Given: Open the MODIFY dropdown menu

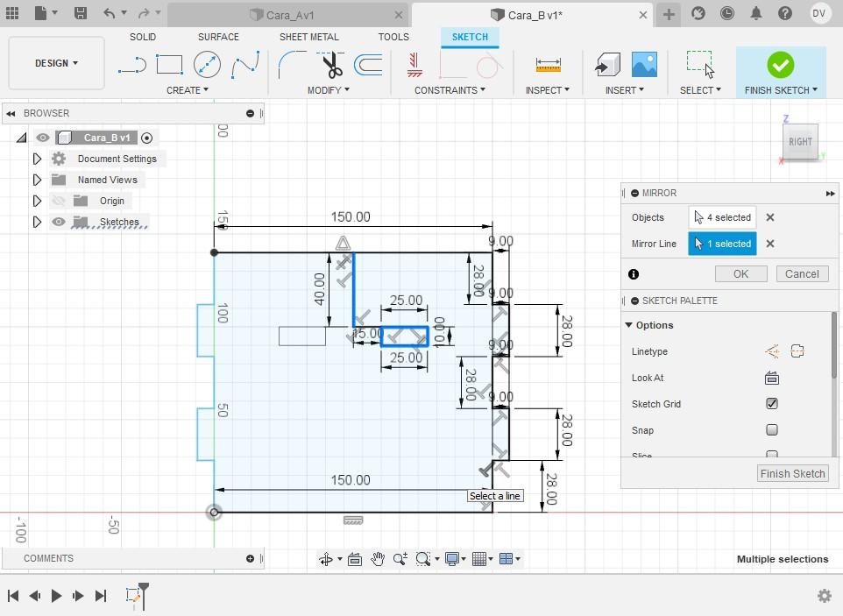Looking at the screenshot, I should pyautogui.click(x=328, y=90).
